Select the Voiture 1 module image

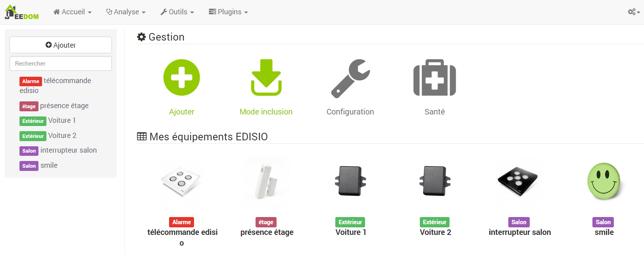(350, 181)
